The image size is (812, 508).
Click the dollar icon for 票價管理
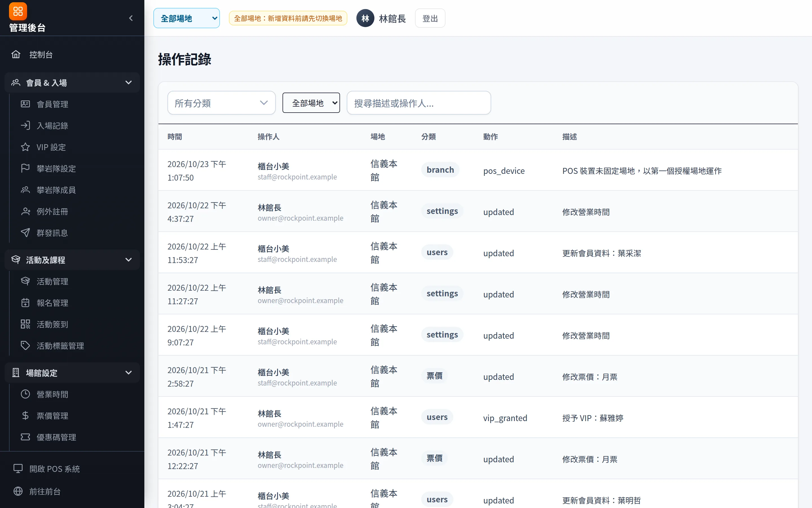coord(25,416)
